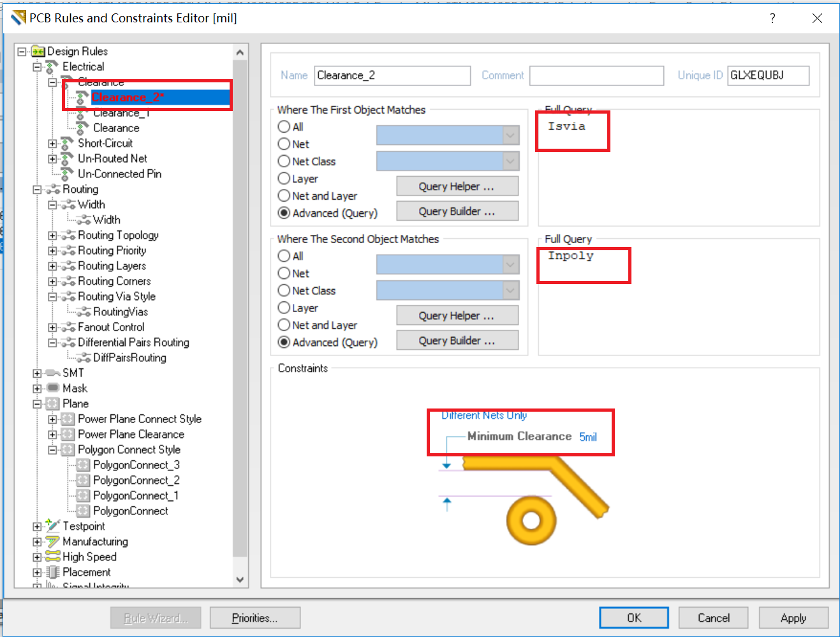840x637 pixels.
Task: Click the Manufacturing category icon
Action: (53, 541)
